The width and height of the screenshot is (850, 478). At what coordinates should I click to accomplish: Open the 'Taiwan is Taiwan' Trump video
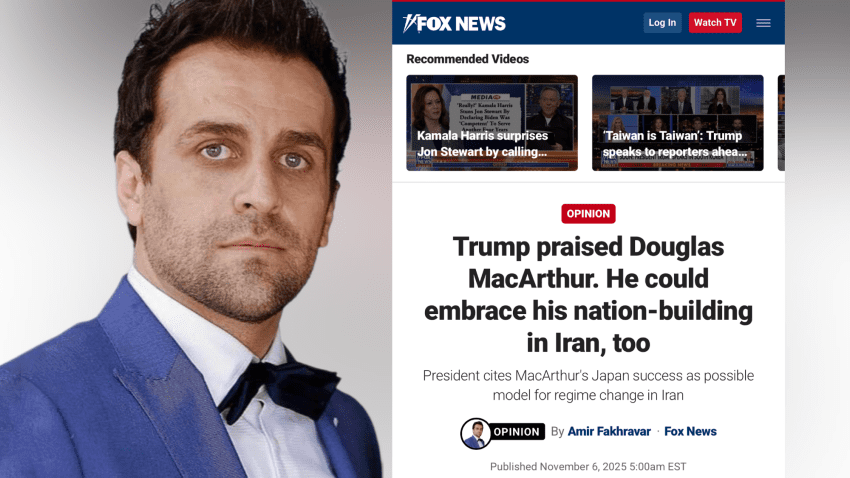pyautogui.click(x=678, y=123)
